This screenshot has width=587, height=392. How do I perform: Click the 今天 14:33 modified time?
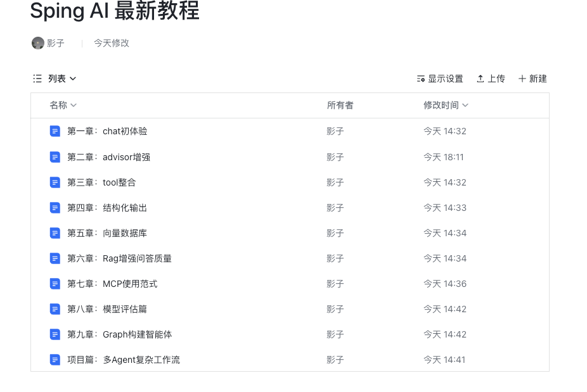[445, 208]
